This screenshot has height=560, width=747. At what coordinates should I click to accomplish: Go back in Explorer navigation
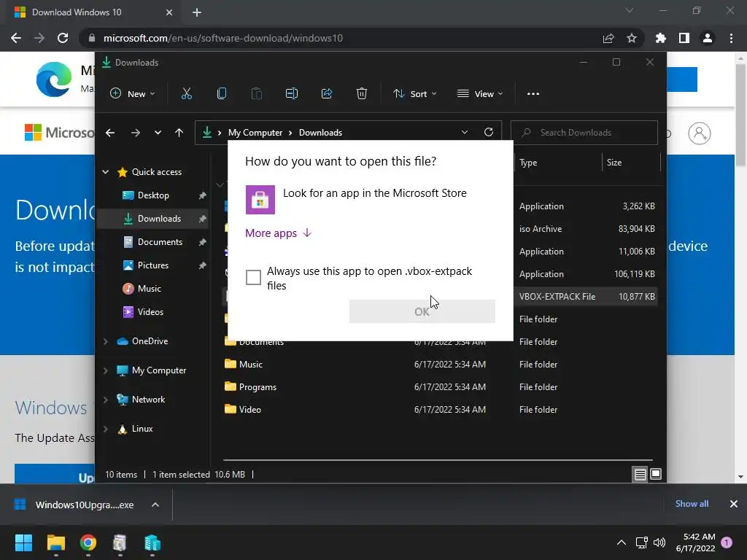point(110,133)
